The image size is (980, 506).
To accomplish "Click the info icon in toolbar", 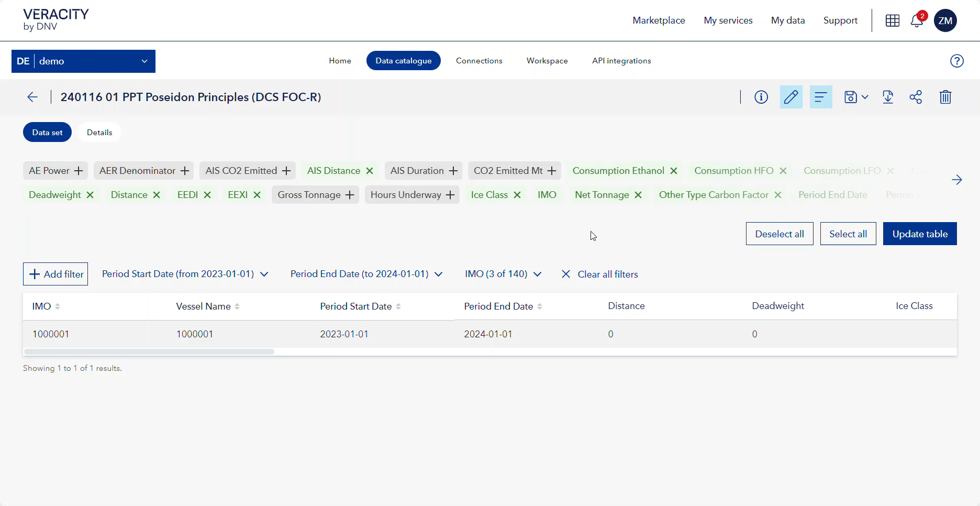I will pyautogui.click(x=761, y=97).
